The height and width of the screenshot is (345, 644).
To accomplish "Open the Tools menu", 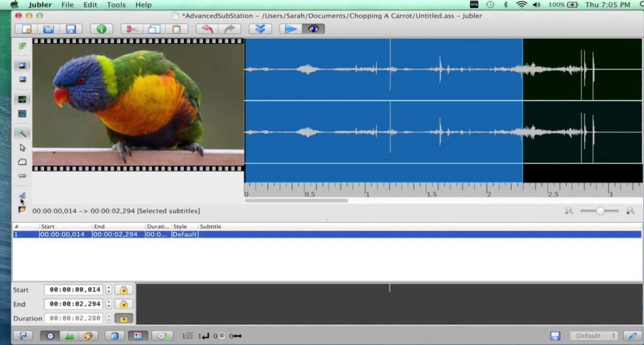I will 116,5.
